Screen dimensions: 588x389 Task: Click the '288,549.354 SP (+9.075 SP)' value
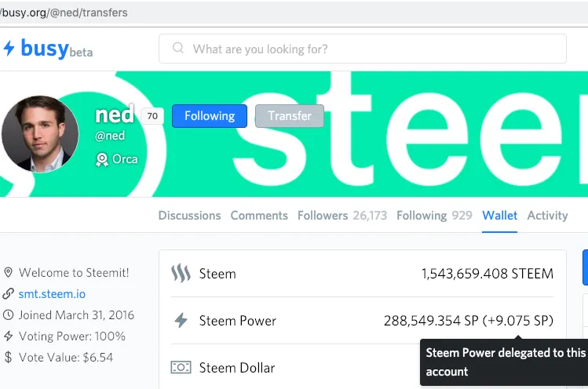[x=469, y=321]
